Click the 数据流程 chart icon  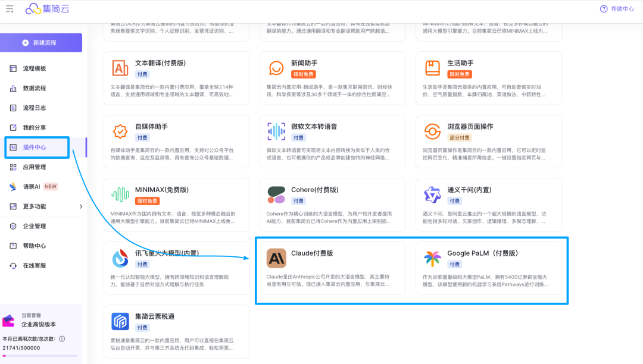click(13, 88)
